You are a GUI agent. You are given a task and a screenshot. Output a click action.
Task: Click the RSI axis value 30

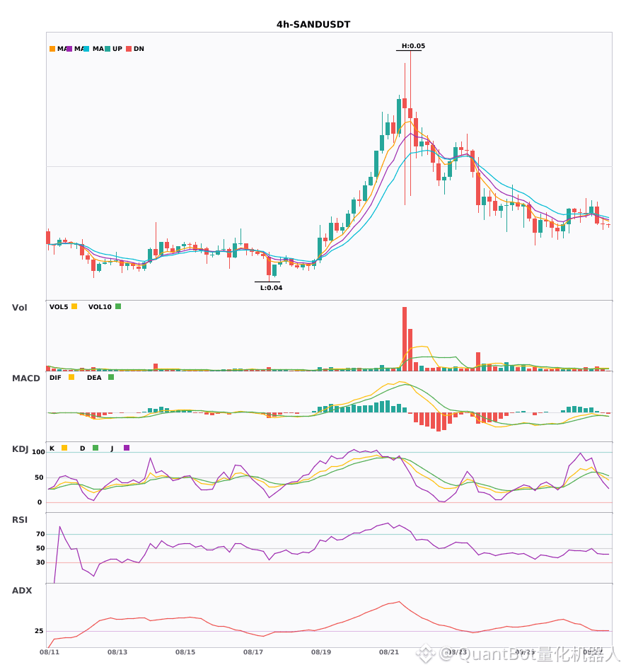40,562
